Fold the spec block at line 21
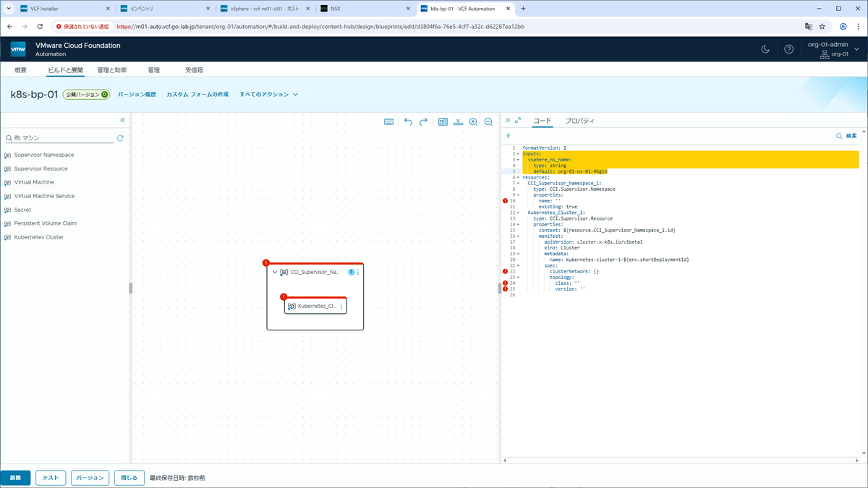The width and height of the screenshot is (868, 488). pos(518,265)
